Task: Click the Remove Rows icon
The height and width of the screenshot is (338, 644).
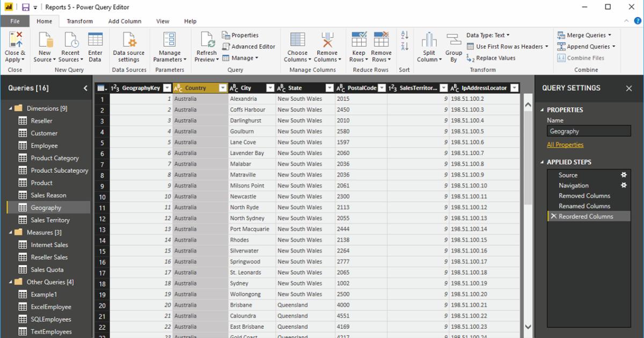Action: (381, 47)
